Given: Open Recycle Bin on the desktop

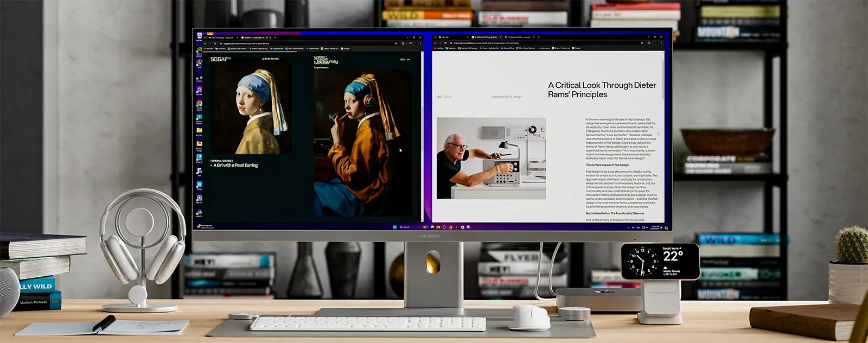Looking at the screenshot, I should [199, 36].
